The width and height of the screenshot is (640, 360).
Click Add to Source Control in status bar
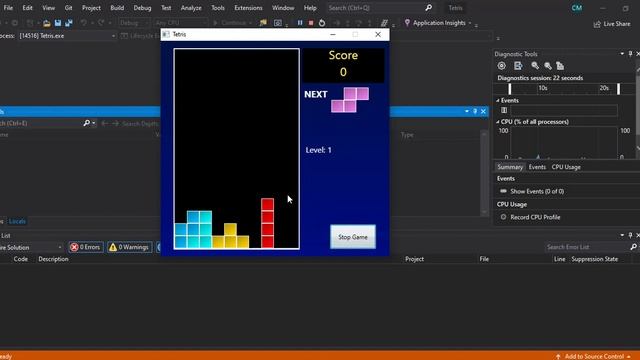[x=593, y=356]
